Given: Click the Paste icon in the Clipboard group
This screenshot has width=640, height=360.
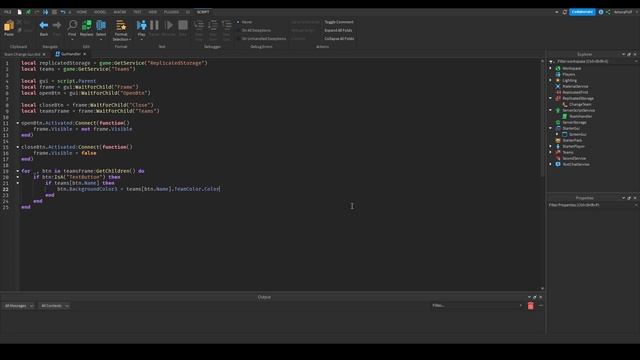Looking at the screenshot, I should tap(9, 26).
